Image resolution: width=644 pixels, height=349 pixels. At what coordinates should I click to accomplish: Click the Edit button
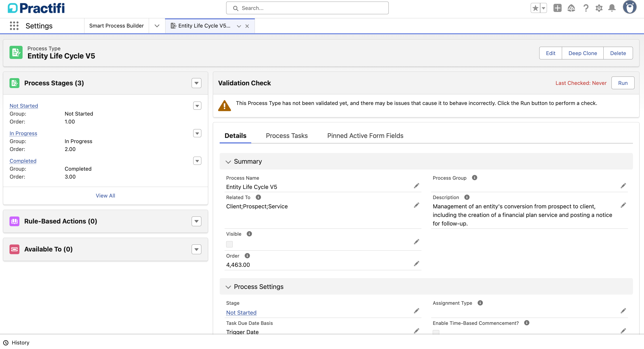pos(551,53)
